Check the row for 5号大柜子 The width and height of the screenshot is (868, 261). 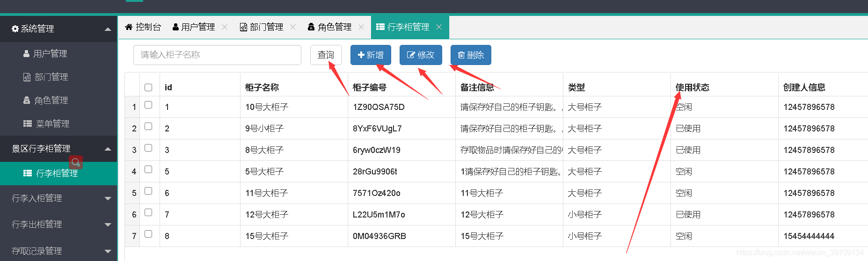[x=148, y=169]
